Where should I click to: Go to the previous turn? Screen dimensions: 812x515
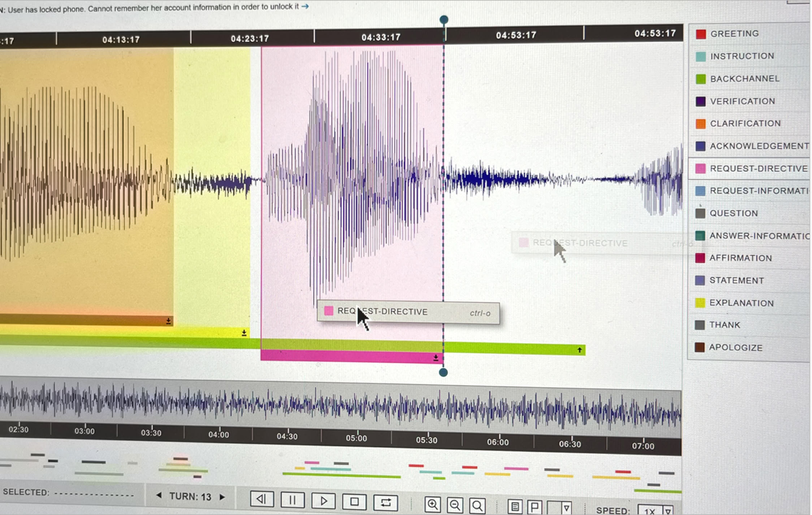coord(159,495)
